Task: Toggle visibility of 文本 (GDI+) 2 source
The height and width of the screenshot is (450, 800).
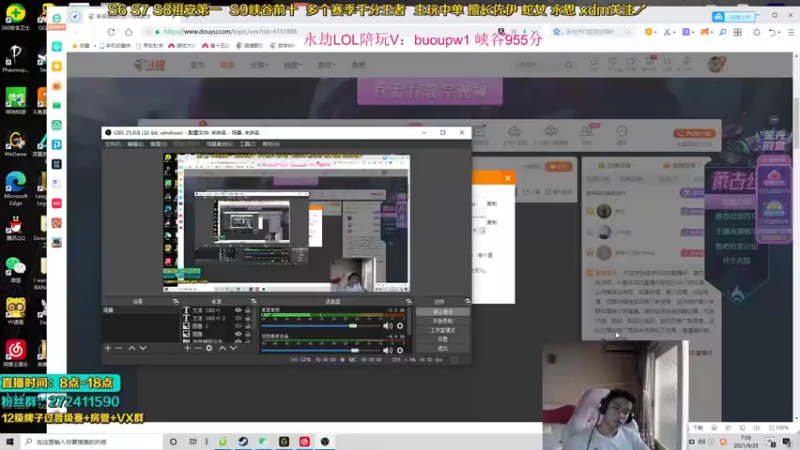Action: coord(238,318)
